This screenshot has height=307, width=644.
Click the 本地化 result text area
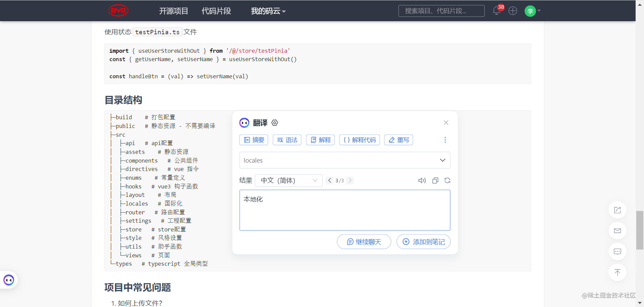click(345, 210)
